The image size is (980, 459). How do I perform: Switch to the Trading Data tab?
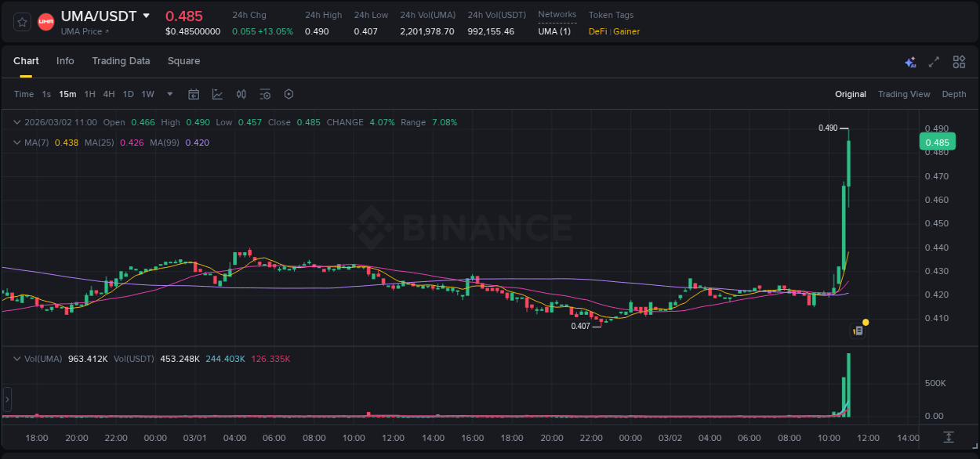coord(121,61)
